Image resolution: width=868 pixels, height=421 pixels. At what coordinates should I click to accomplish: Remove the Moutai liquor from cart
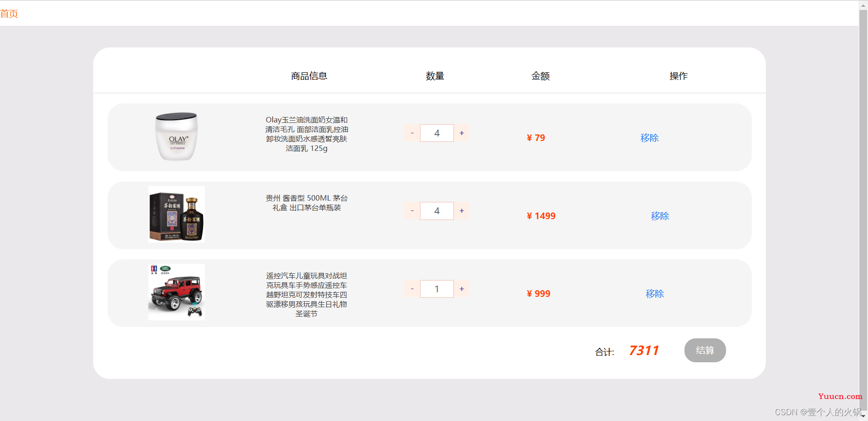pos(660,216)
